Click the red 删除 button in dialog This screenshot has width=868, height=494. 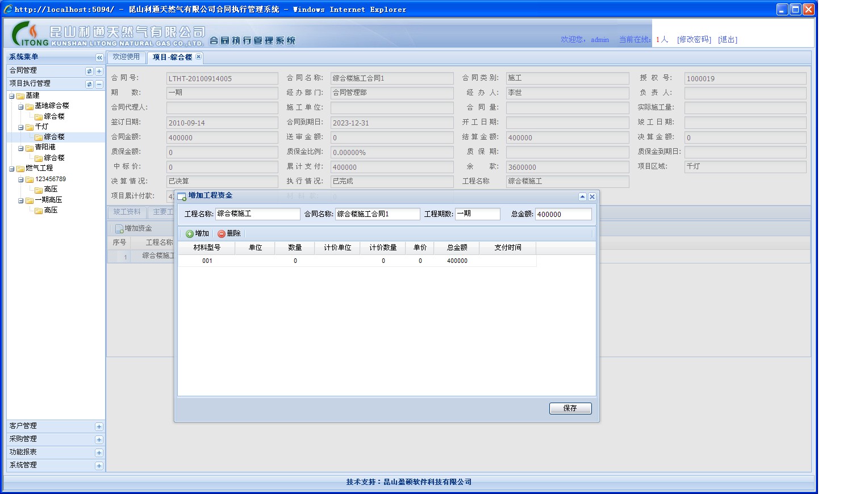[x=229, y=233]
